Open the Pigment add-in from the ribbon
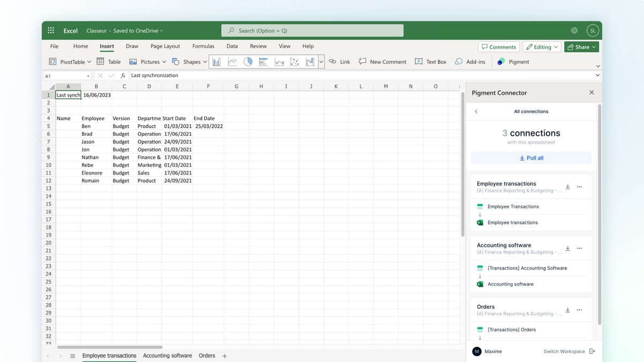The height and width of the screenshot is (362, 644). click(x=513, y=62)
